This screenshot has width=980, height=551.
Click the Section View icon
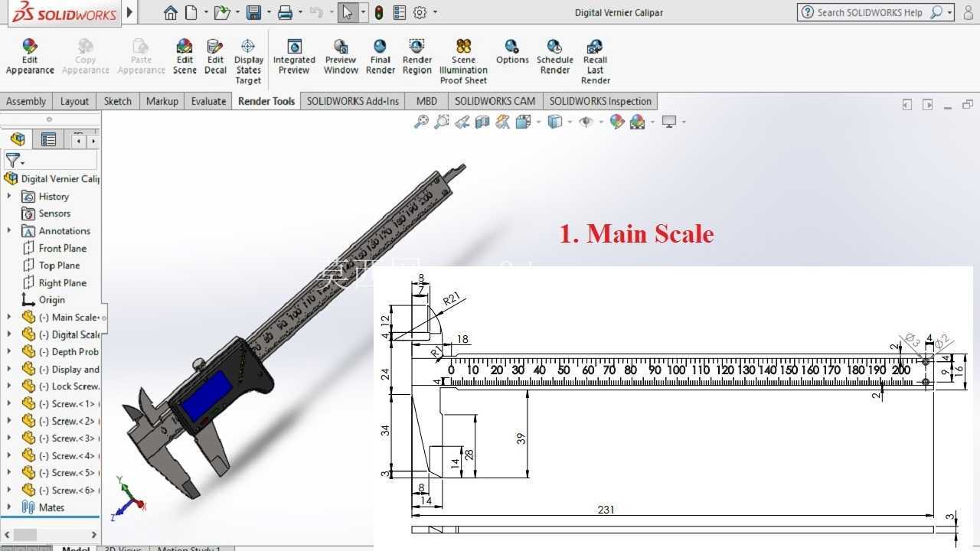[482, 122]
